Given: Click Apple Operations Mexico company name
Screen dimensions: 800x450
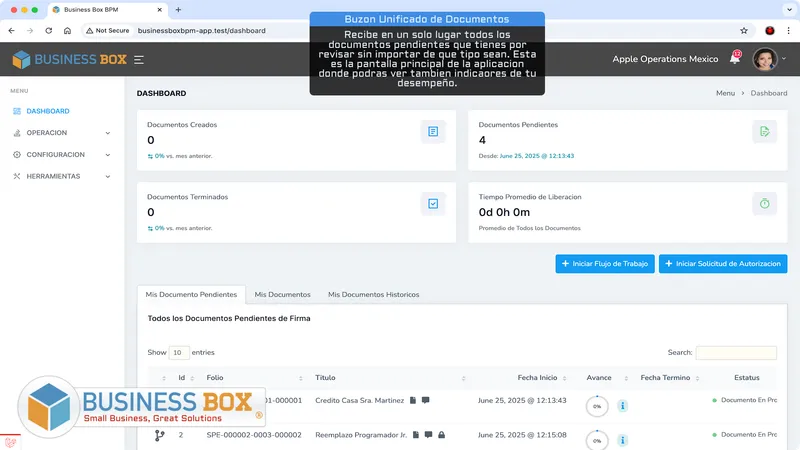Looking at the screenshot, I should click(x=665, y=59).
